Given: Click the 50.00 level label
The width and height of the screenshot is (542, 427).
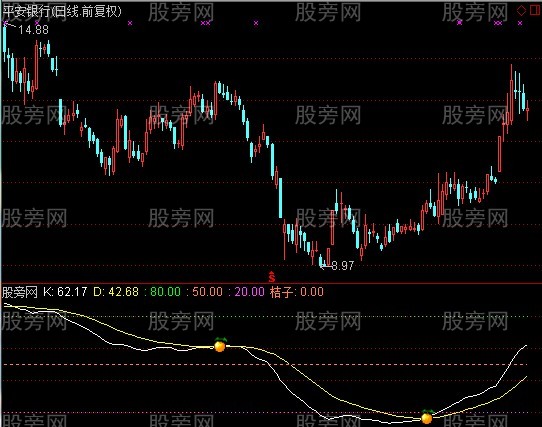Looking at the screenshot, I should (207, 292).
